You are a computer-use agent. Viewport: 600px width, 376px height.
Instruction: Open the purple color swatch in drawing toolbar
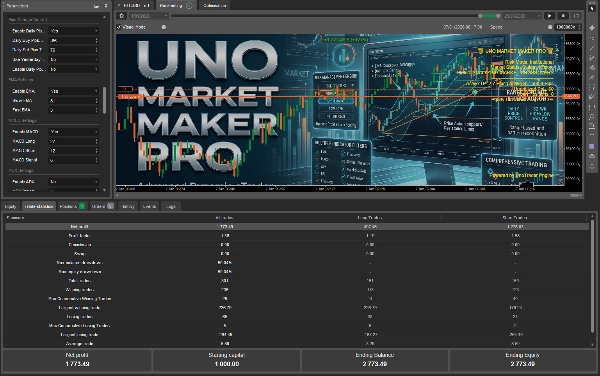(x=592, y=146)
